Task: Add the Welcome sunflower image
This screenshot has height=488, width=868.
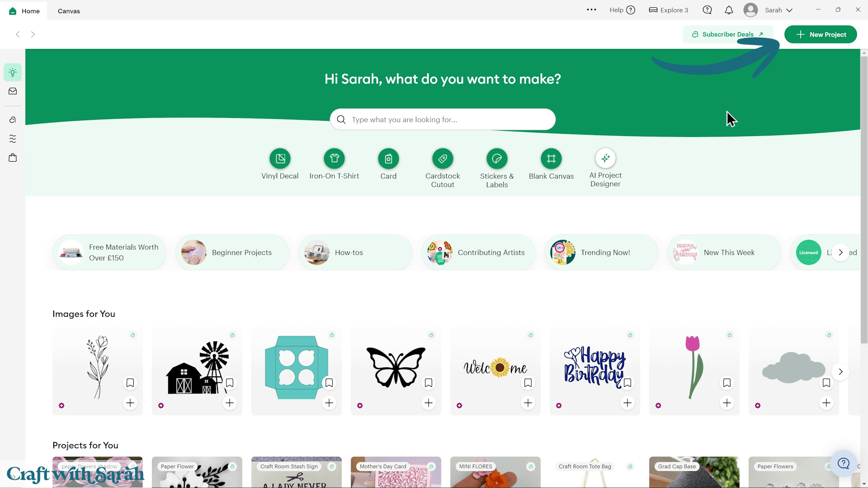Action: [x=528, y=403]
